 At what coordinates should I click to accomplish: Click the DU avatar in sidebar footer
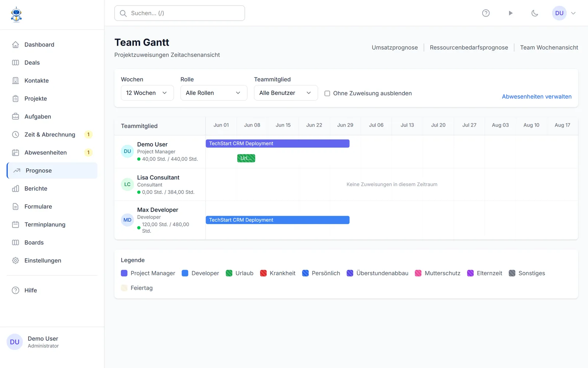pos(15,342)
